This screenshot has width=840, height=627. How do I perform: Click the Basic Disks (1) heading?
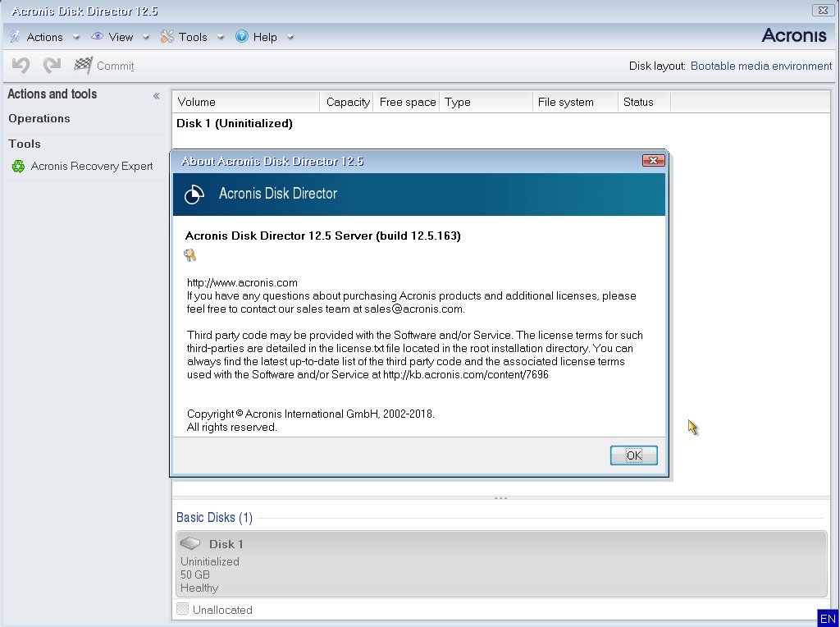[214, 517]
